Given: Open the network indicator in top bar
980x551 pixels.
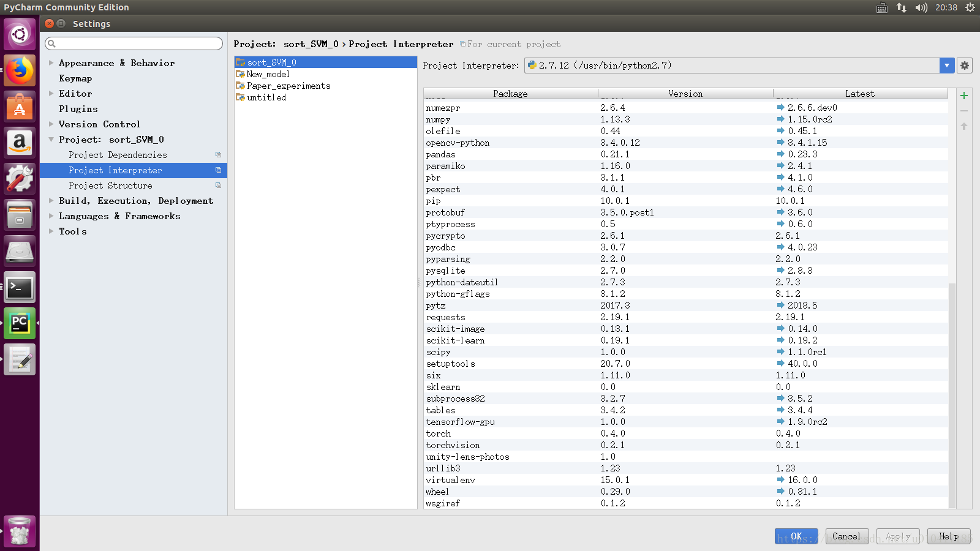Looking at the screenshot, I should coord(902,7).
